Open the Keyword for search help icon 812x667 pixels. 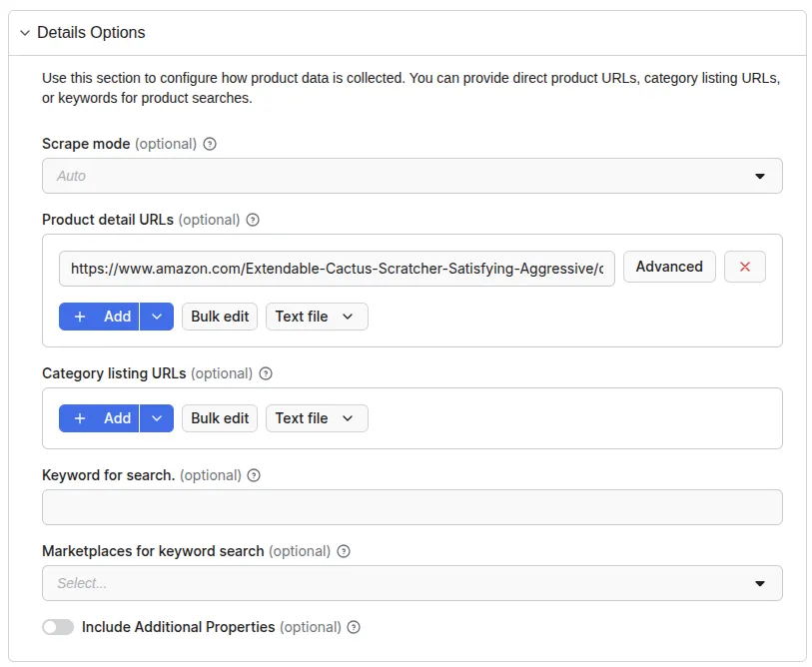(x=253, y=475)
